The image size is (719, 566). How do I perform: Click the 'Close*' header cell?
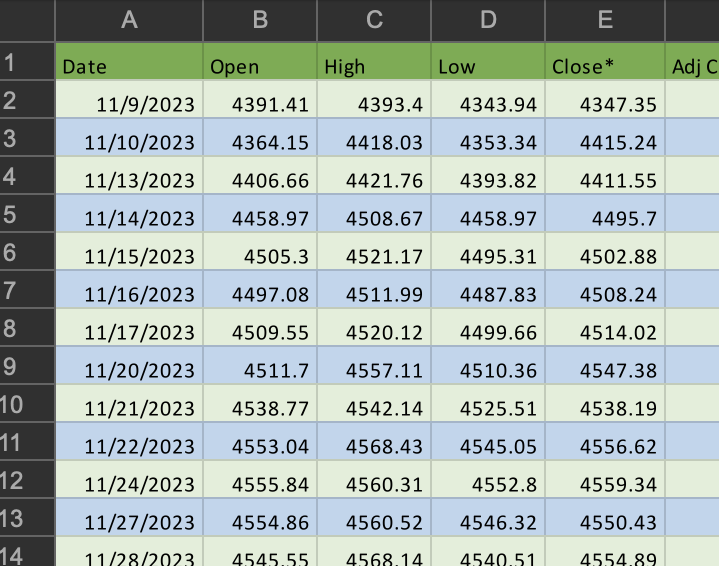point(605,61)
